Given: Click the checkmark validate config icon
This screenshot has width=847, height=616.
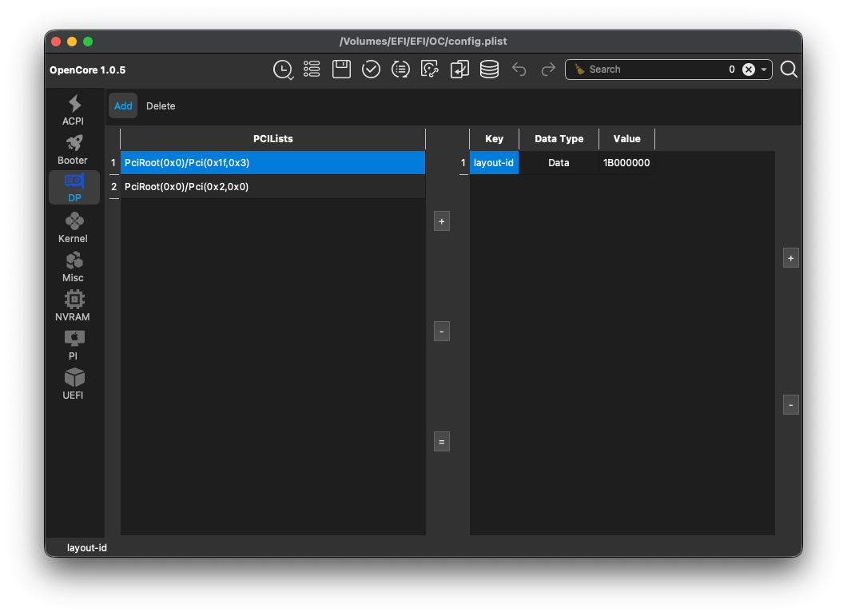Looking at the screenshot, I should click(371, 70).
